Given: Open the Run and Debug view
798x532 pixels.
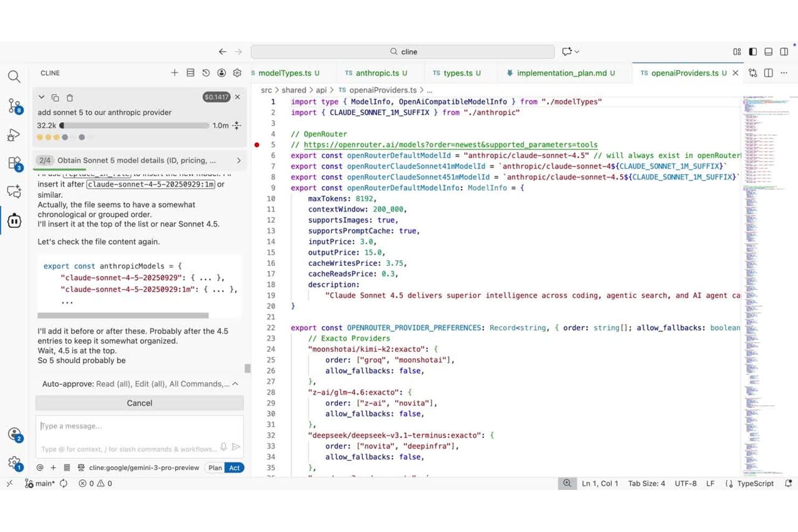Looking at the screenshot, I should [14, 135].
